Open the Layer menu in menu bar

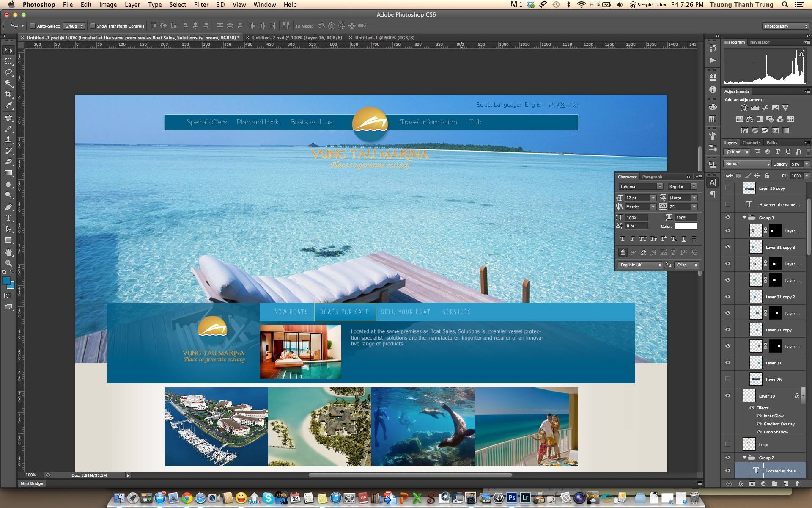(x=132, y=5)
